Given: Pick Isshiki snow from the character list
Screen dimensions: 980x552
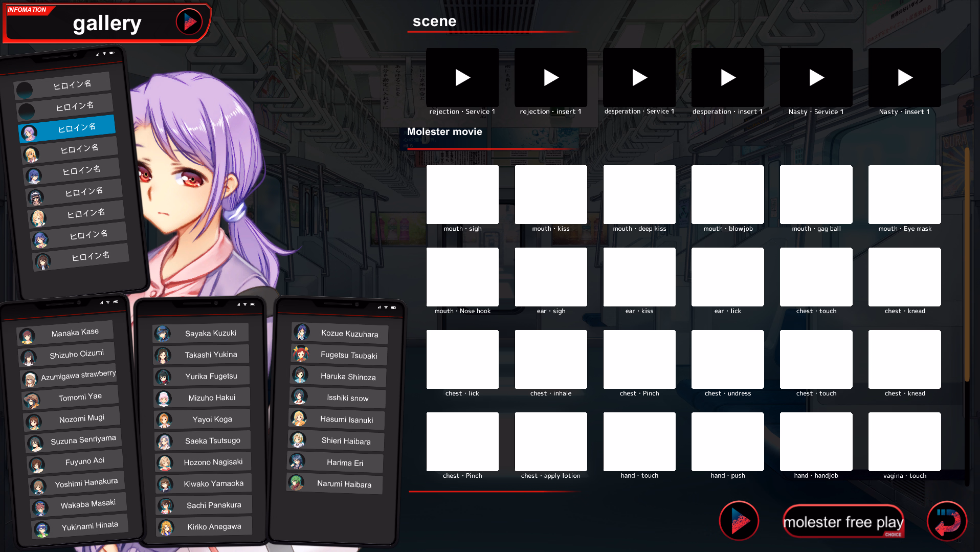Looking at the screenshot, I should click(x=347, y=398).
